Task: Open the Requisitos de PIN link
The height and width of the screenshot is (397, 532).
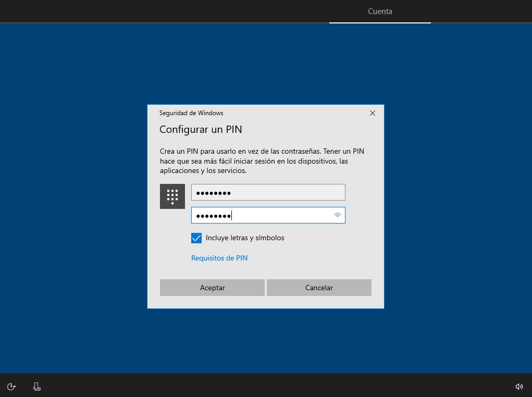Action: pos(219,258)
